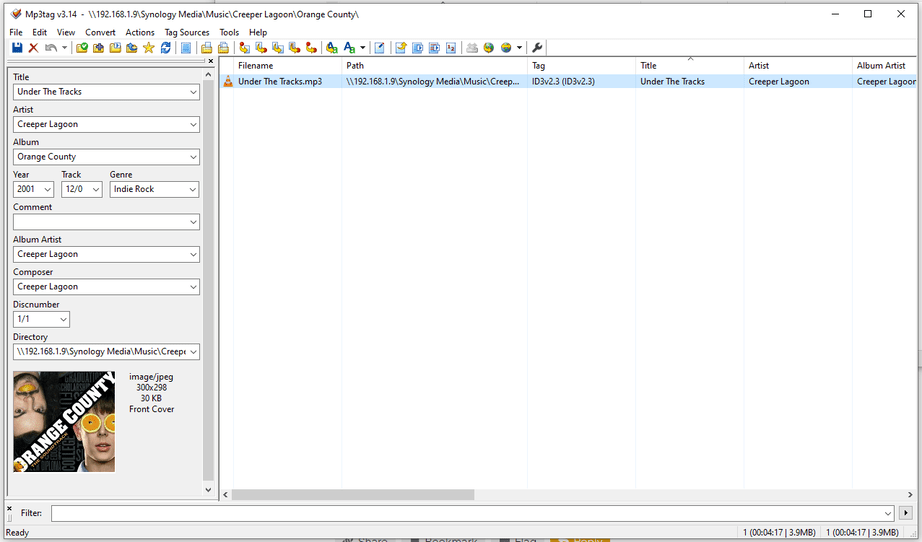Sort by the Album Artist column header

884,66
